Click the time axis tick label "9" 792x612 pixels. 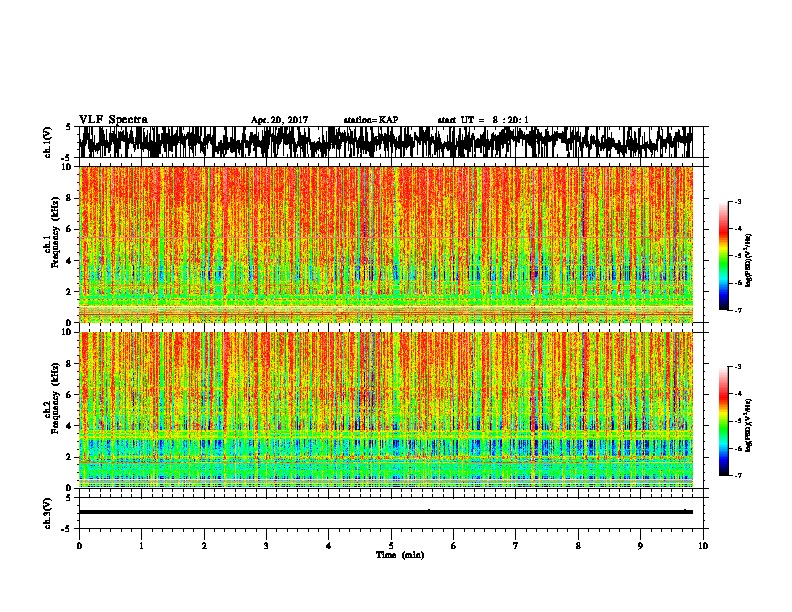640,546
